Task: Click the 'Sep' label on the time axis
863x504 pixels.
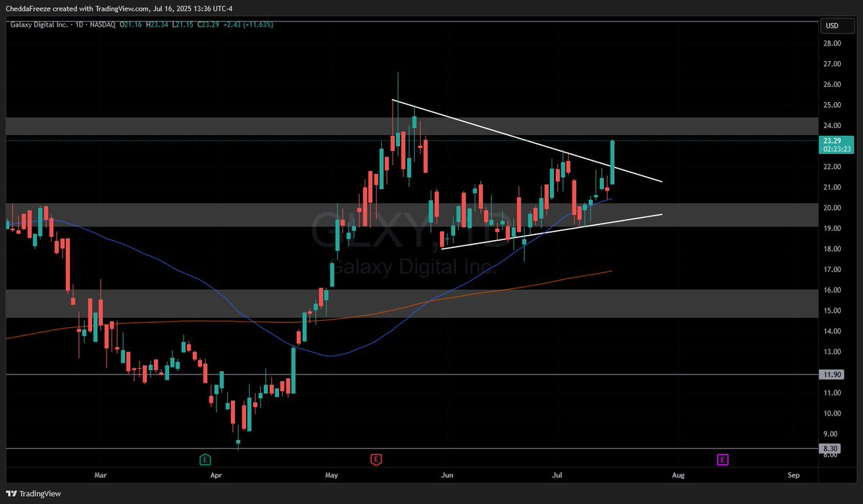Action: pos(793,475)
